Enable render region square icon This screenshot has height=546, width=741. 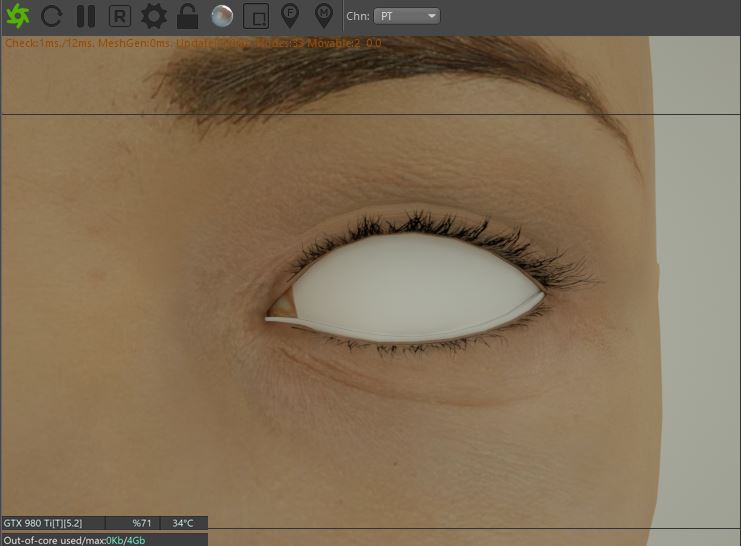tap(256, 17)
